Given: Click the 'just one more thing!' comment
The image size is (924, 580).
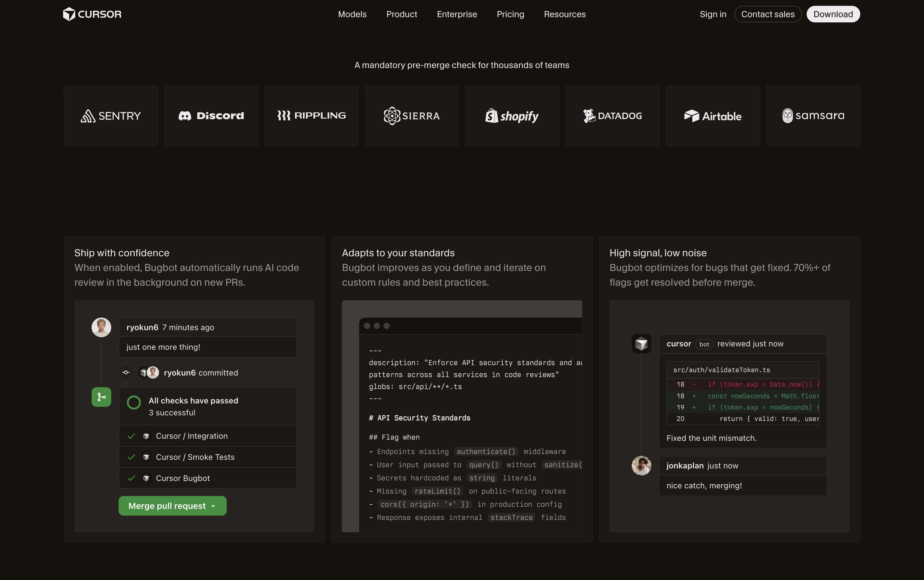Looking at the screenshot, I should tap(163, 347).
